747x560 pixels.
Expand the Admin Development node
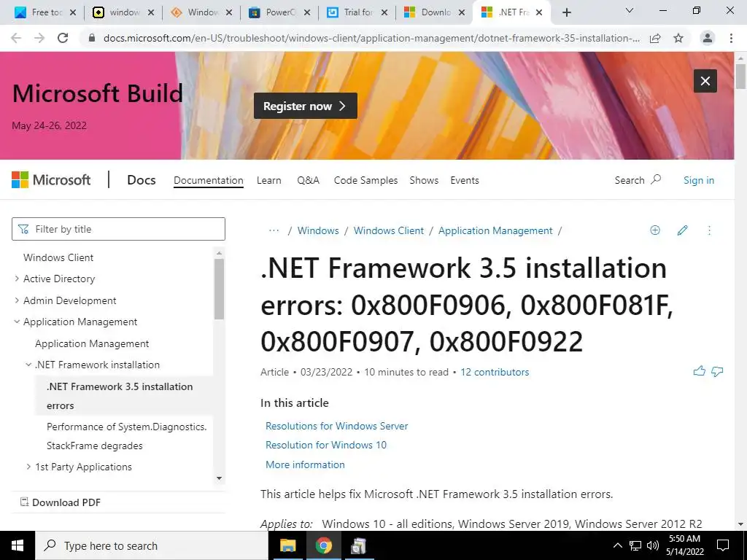tap(17, 300)
